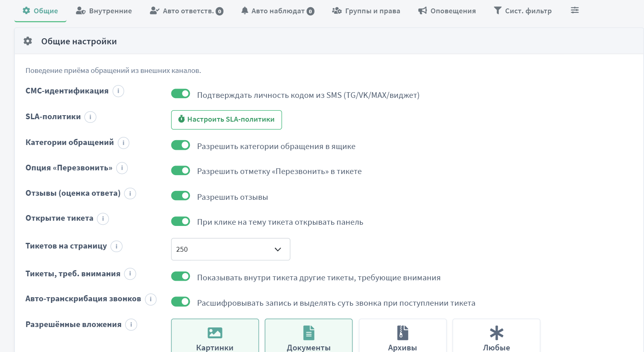Select Картинки attachment type card
Image resolution: width=644 pixels, height=352 pixels.
pos(215,336)
